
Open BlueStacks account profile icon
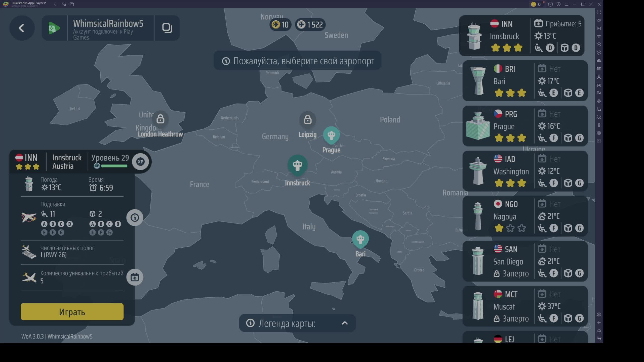coord(550,4)
